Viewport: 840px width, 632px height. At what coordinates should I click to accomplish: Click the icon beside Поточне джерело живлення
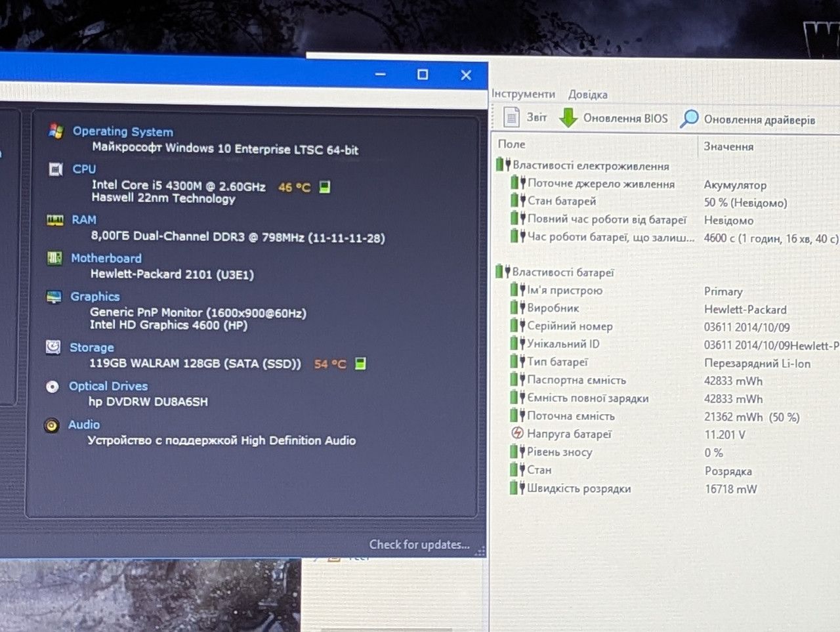[518, 183]
